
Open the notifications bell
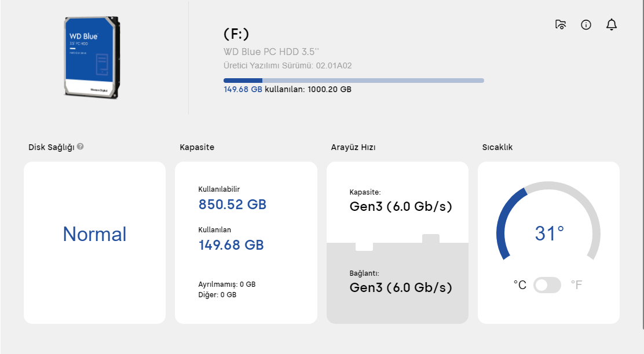(x=611, y=24)
